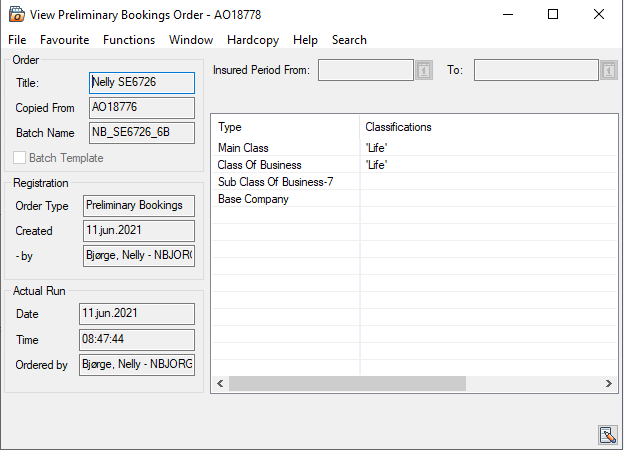Screen dimensions: 624x450
Task: Click the Classifications column header
Action: click(398, 127)
